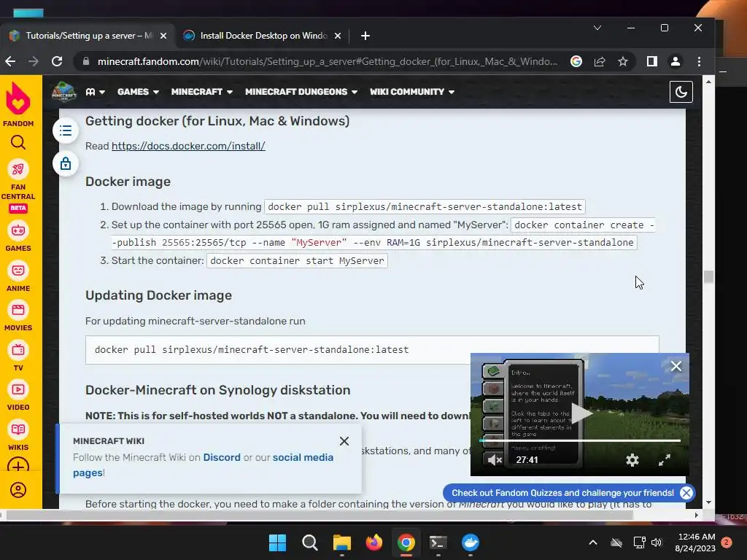Show hidden system tray icons
The width and height of the screenshot is (747, 560).
(593, 542)
